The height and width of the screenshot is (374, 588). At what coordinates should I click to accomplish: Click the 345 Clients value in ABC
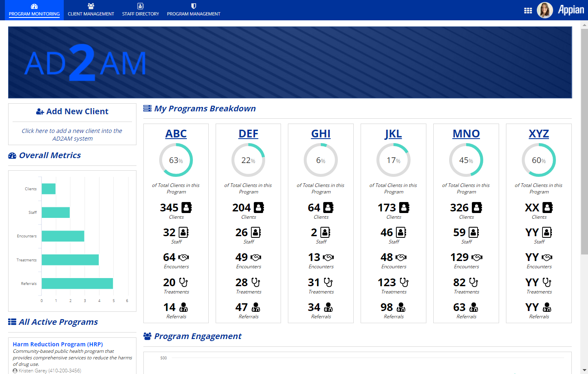tap(169, 208)
